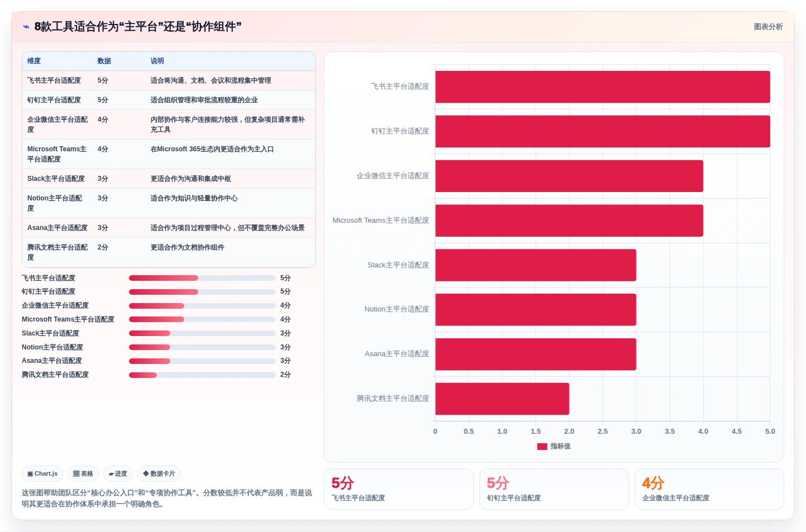Click the Notion主平台适配度 chart bar
Screen dimensions: 806x532
[x=536, y=309]
